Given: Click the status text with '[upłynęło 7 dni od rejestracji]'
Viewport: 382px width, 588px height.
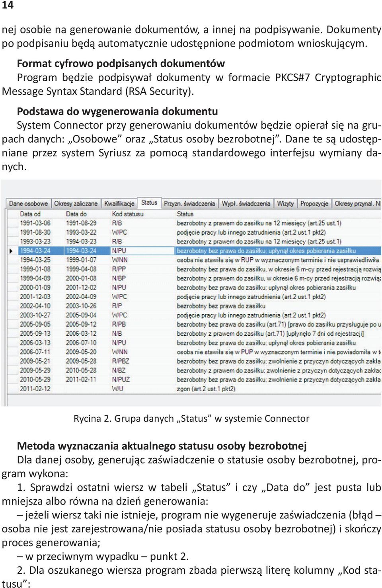Looking at the screenshot, I should click(x=270, y=333).
